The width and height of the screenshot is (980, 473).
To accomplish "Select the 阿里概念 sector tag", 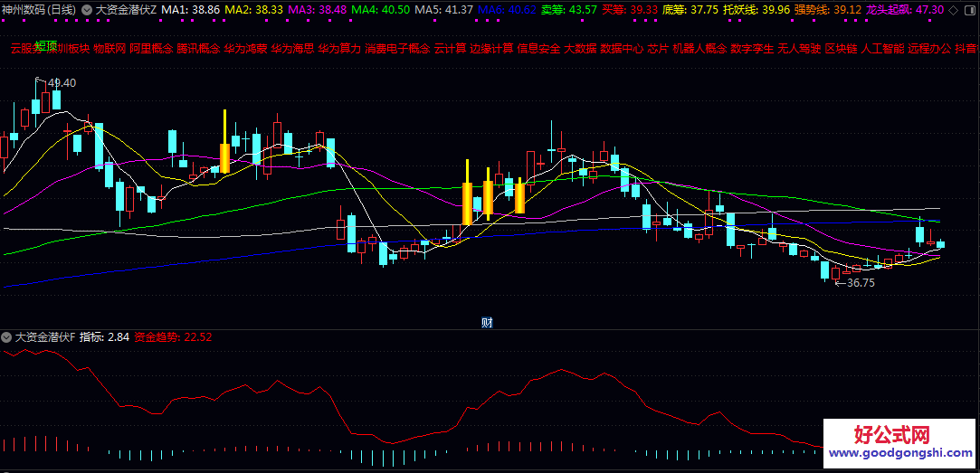I will [151, 48].
